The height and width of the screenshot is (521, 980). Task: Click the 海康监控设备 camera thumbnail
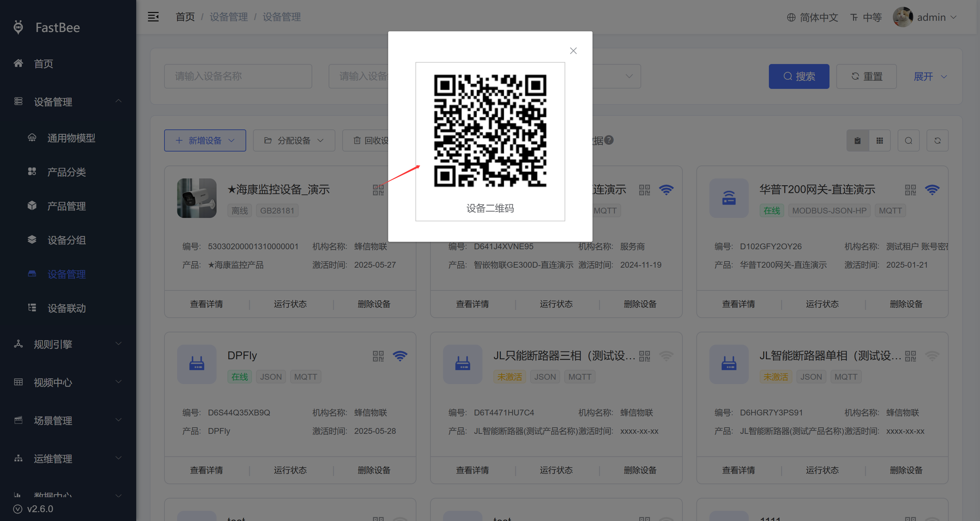click(x=197, y=198)
